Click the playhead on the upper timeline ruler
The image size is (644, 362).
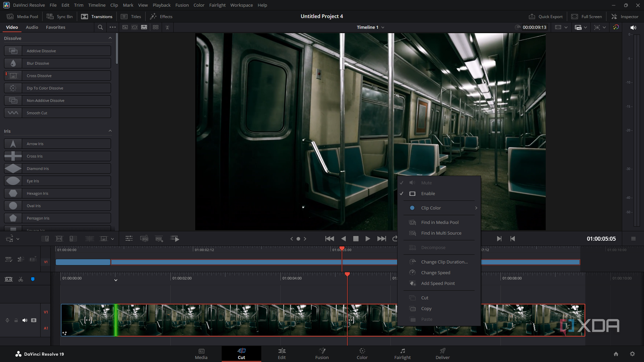(x=342, y=249)
